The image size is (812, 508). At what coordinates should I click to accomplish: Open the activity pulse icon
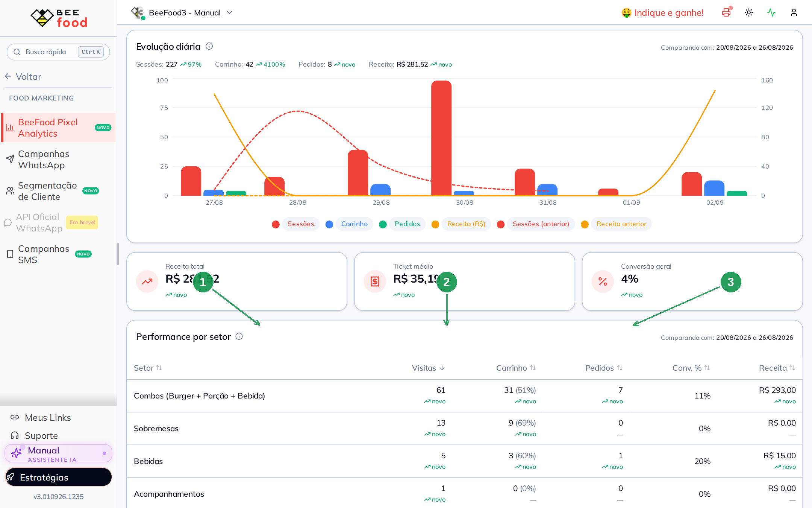click(x=771, y=12)
